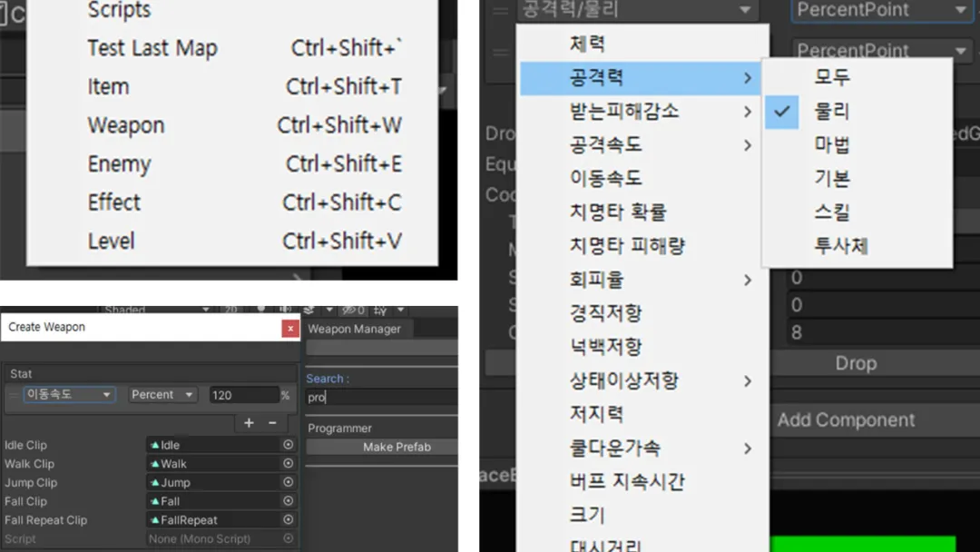This screenshot has width=980, height=552.
Task: Open the object picker for Walk Clip
Action: [x=289, y=463]
